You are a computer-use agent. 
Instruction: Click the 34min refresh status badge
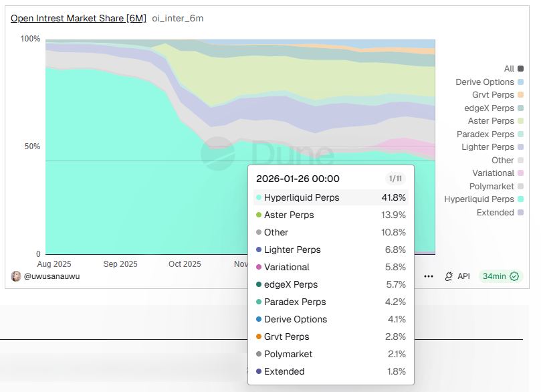(501, 276)
